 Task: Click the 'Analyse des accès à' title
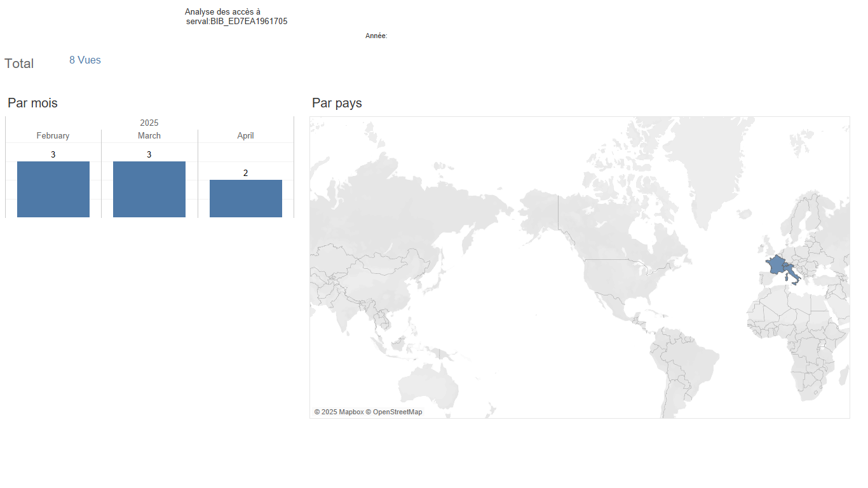[222, 12]
